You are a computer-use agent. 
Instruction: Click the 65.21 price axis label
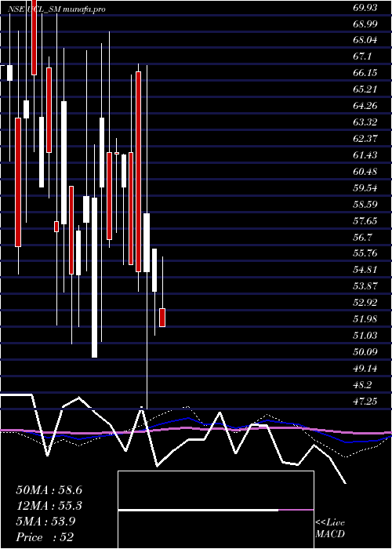coord(365,89)
